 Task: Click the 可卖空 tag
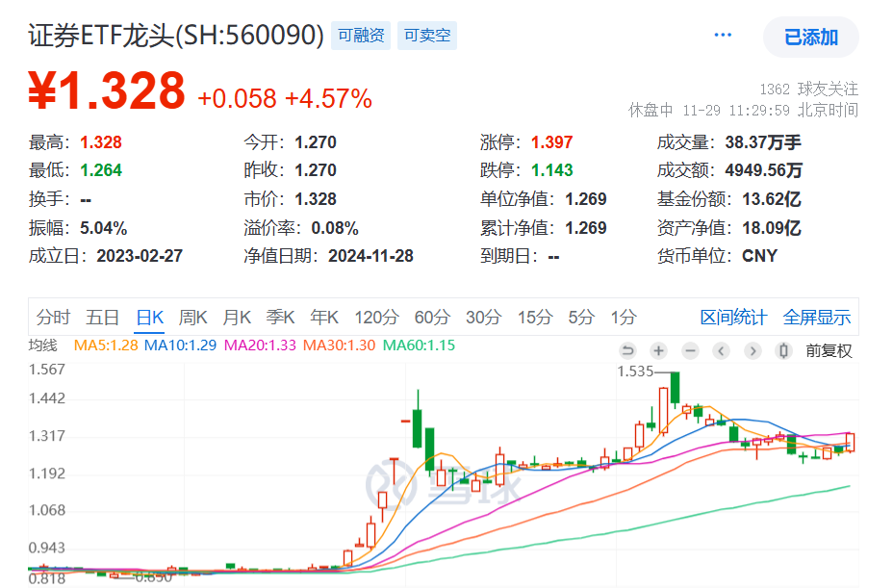tap(427, 36)
